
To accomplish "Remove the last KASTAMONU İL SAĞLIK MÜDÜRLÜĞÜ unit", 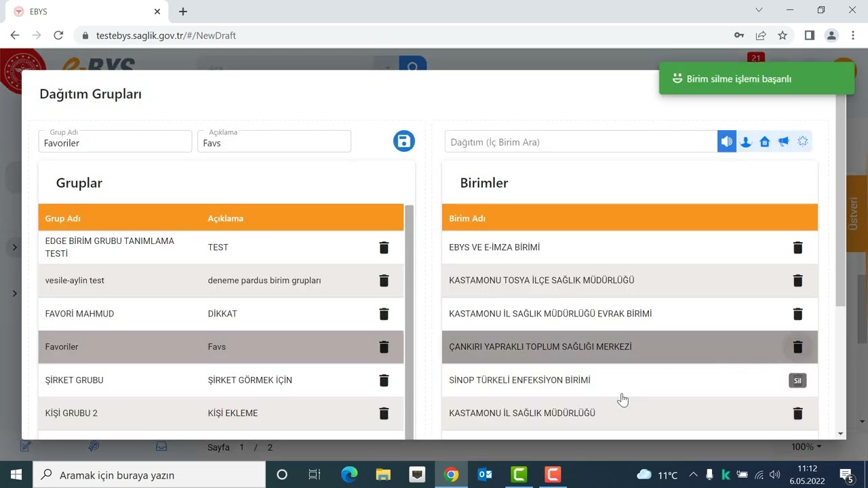I will [797, 413].
